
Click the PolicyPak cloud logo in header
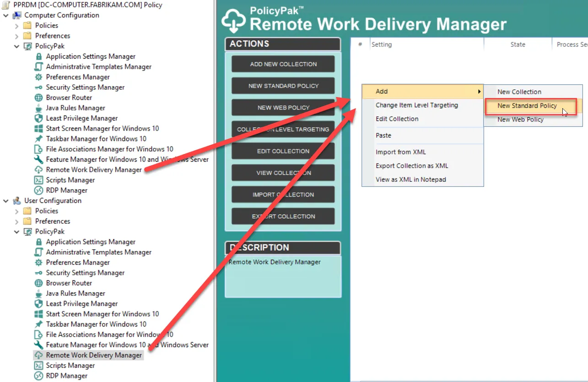coord(234,21)
